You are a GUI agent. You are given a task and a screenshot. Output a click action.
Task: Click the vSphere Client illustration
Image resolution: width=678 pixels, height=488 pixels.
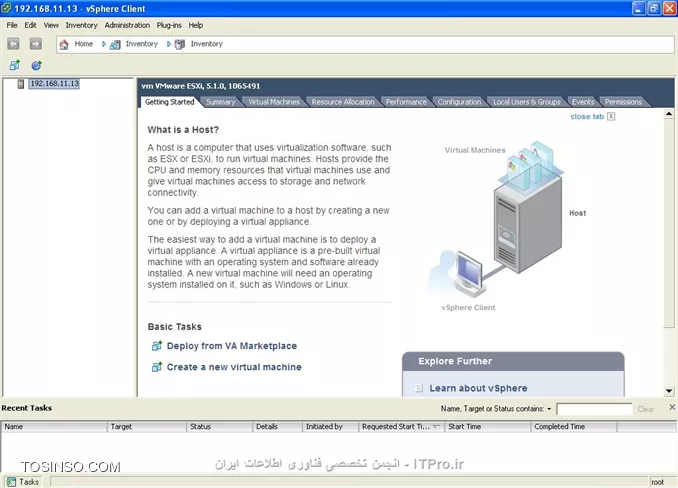tap(456, 274)
